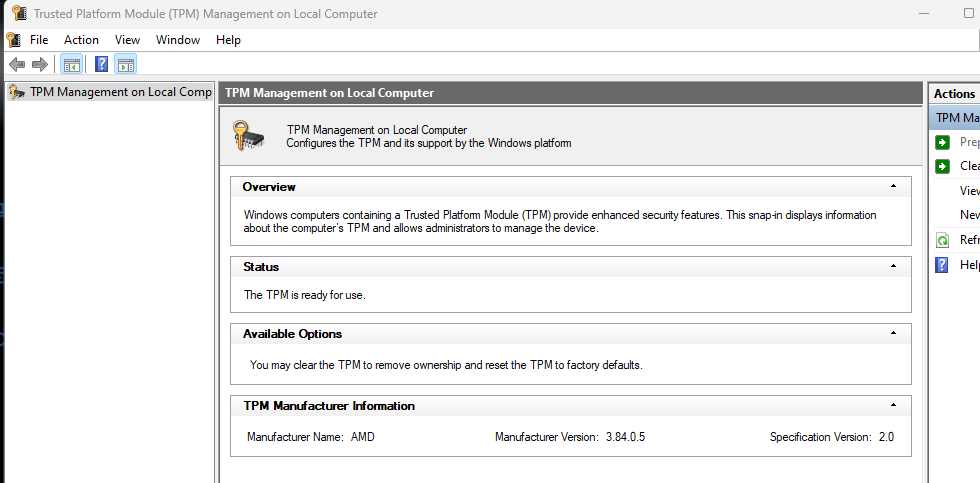Click the blue Help toolbar icon
The width and height of the screenshot is (980, 483).
101,64
